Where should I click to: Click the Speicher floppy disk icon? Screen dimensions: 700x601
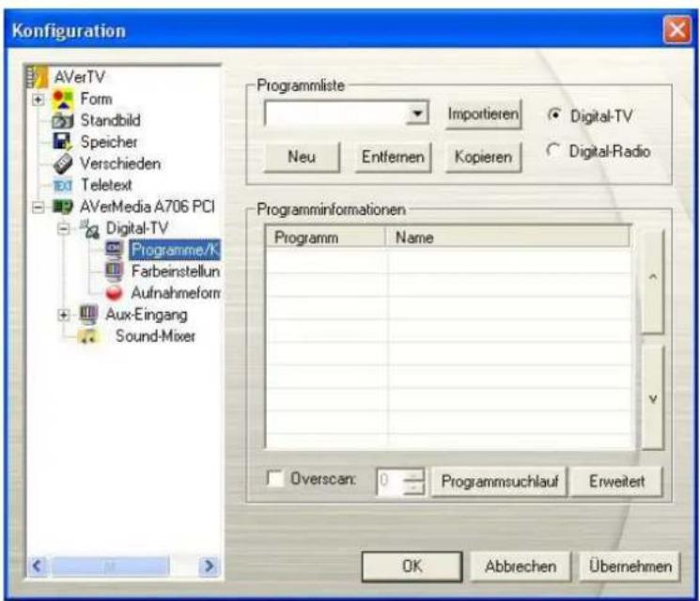coord(63,142)
